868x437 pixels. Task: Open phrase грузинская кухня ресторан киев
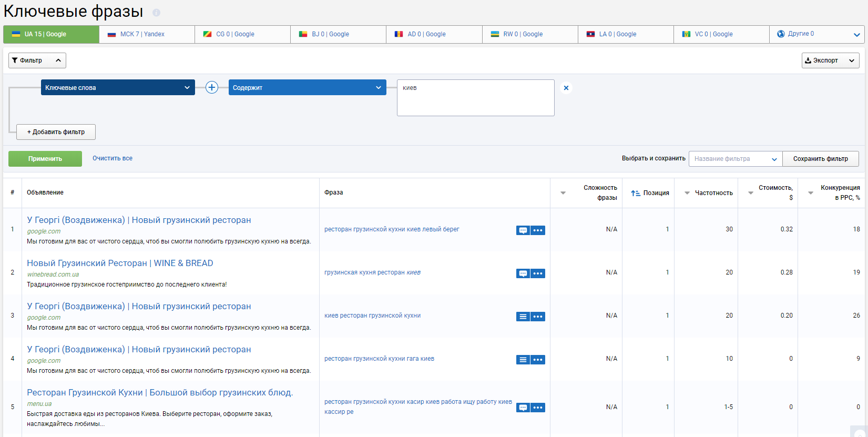coord(372,272)
